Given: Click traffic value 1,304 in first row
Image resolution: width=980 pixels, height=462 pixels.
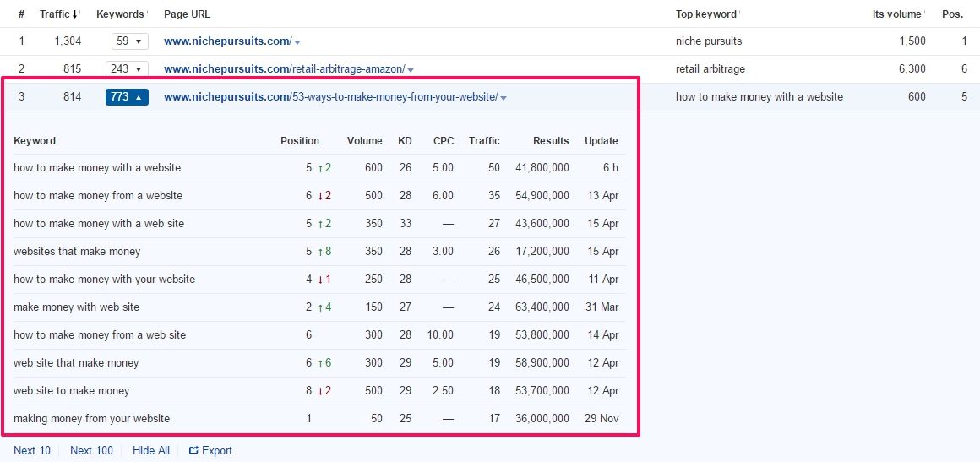Looking at the screenshot, I should coord(68,41).
